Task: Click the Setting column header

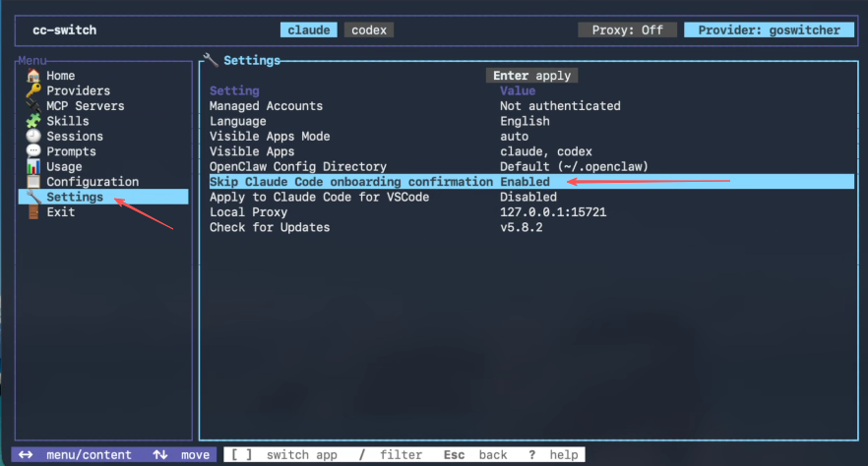Action: pos(234,90)
